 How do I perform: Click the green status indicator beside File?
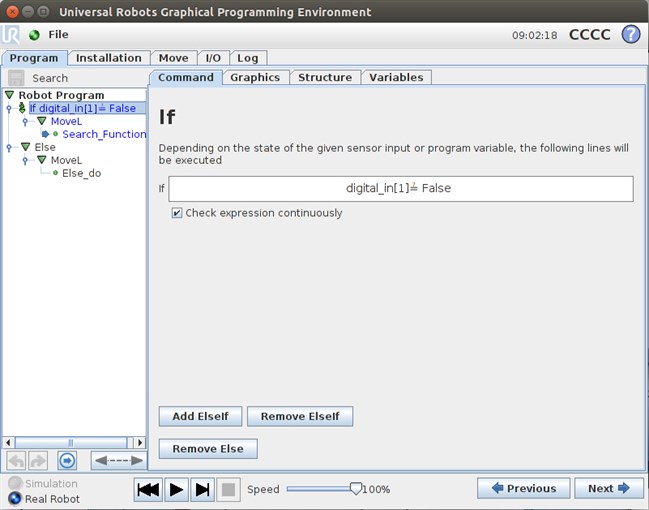[34, 35]
